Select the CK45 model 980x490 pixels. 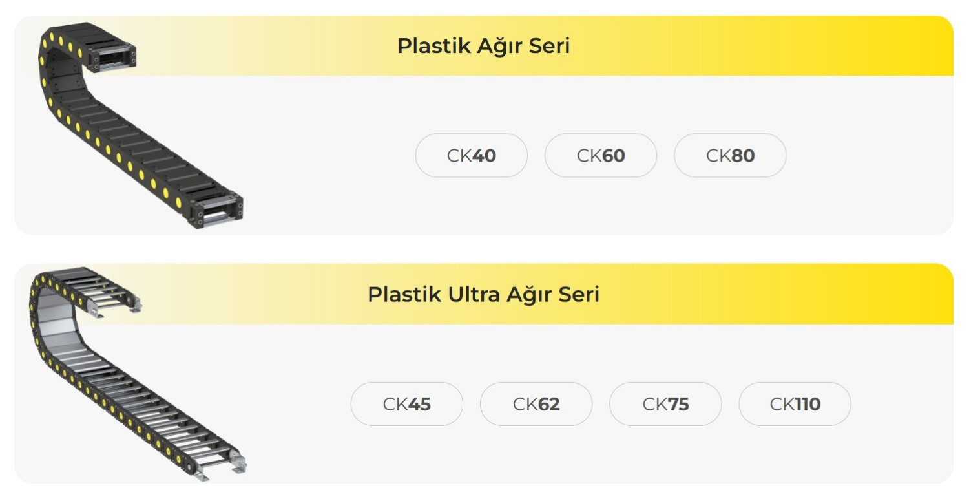(x=406, y=404)
